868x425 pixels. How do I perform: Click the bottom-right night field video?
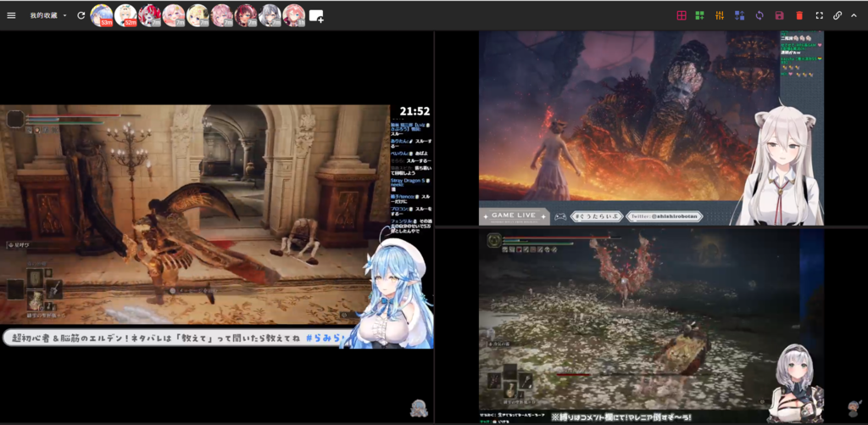[x=651, y=326]
